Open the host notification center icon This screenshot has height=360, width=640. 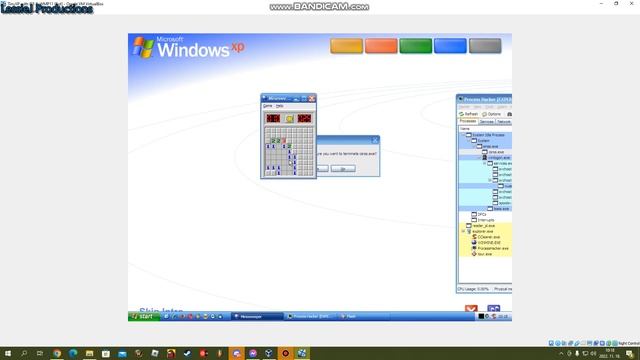pos(630,353)
